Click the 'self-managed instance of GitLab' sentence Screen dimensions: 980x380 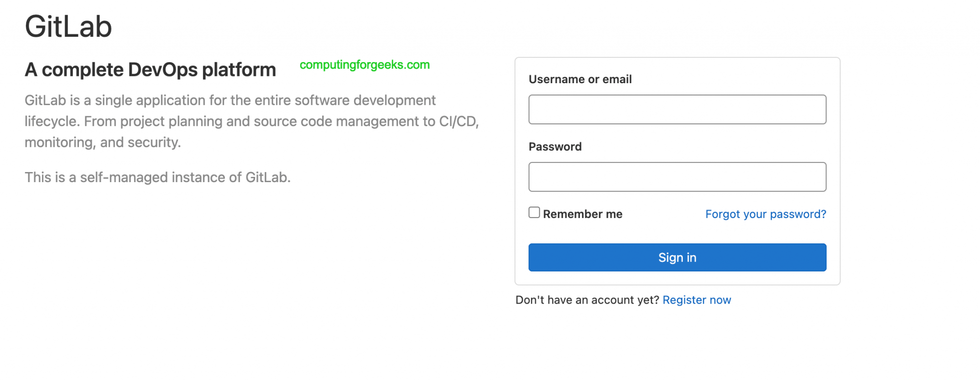(157, 177)
